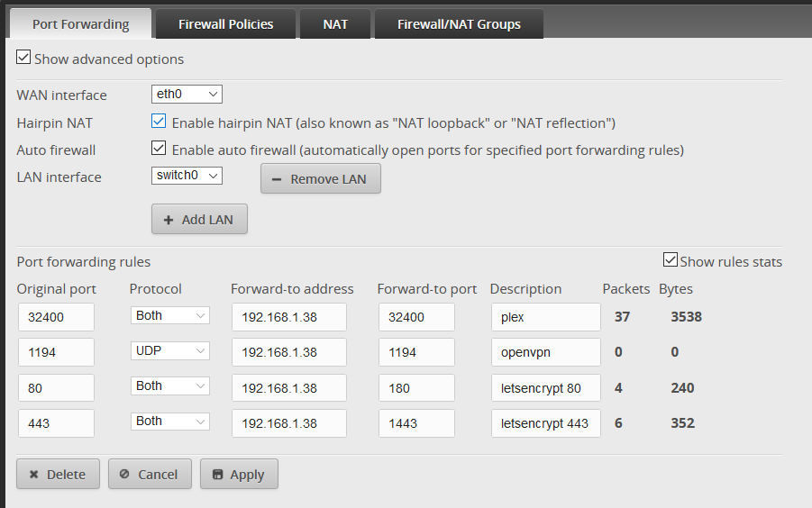Focus Original port field showing 443
The image size is (812, 508).
pos(56,423)
